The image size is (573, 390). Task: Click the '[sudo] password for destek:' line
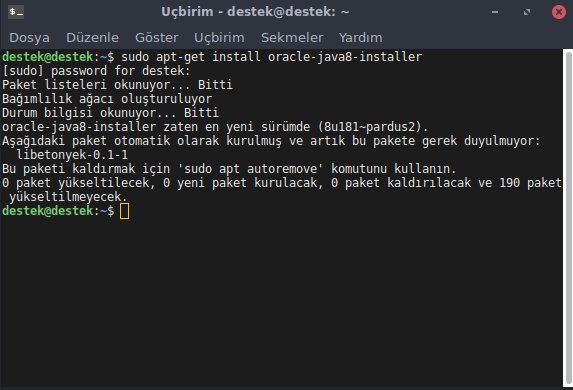click(96, 71)
